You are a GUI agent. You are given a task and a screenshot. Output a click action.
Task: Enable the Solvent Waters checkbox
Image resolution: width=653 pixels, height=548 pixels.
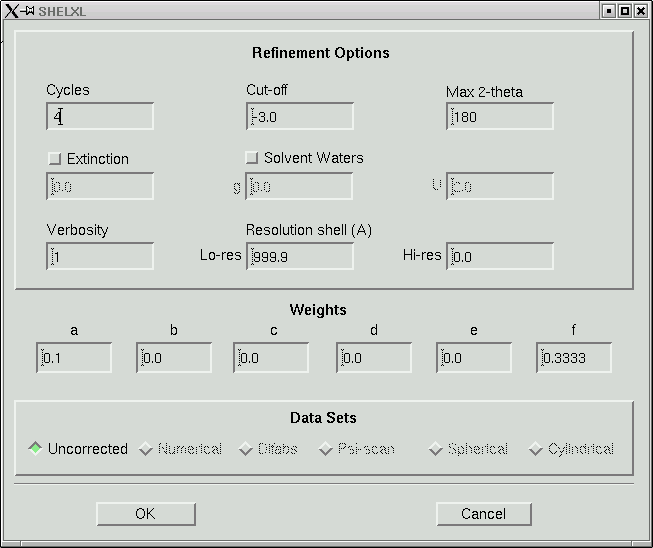(x=252, y=158)
